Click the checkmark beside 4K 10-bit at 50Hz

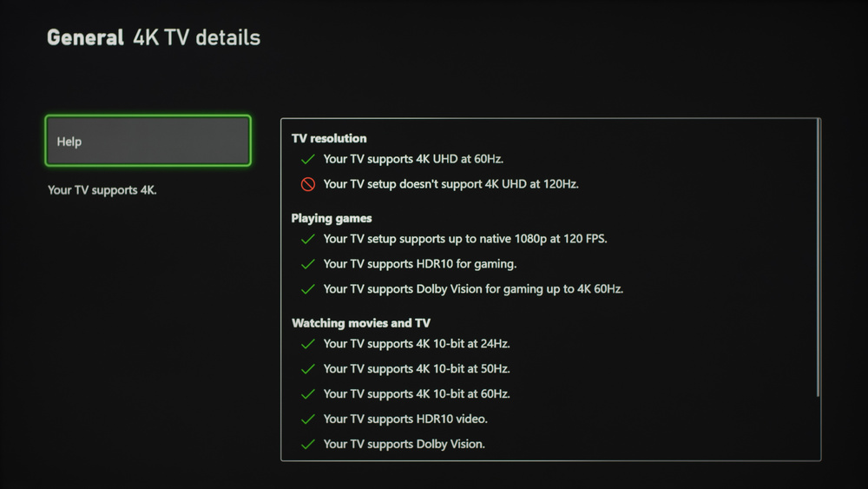(307, 369)
